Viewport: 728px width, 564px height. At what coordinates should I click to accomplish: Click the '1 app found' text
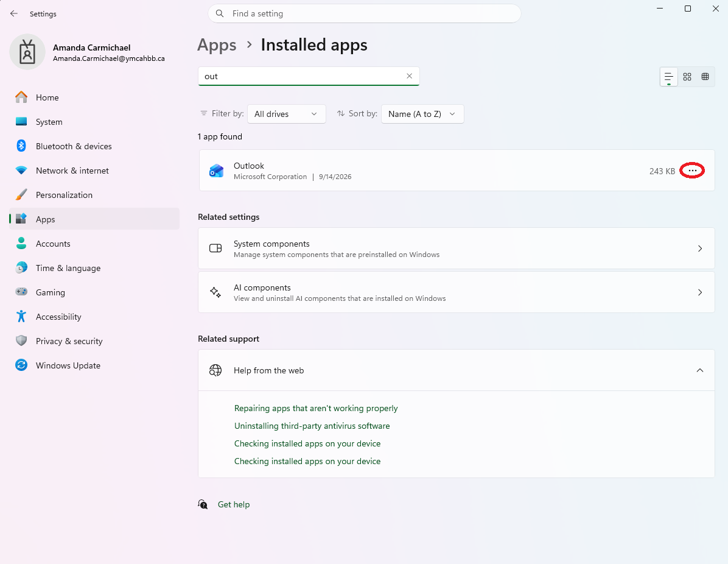click(x=220, y=136)
